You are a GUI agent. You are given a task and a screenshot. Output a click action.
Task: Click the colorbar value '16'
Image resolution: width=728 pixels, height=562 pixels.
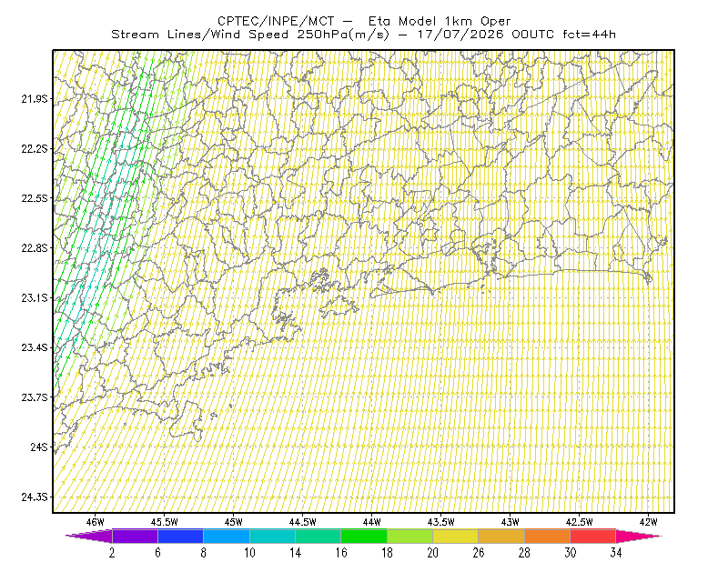pos(341,553)
